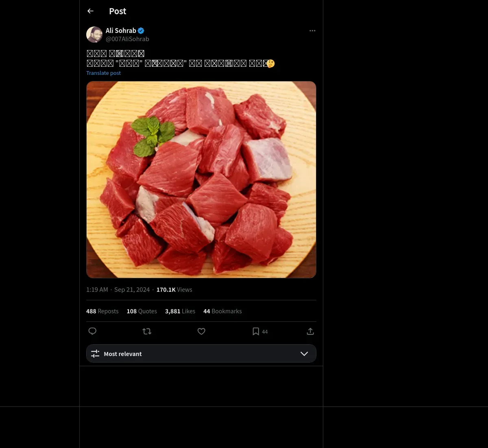Click the dropdown chevron arrow
This screenshot has height=448, width=488.
coord(304,354)
